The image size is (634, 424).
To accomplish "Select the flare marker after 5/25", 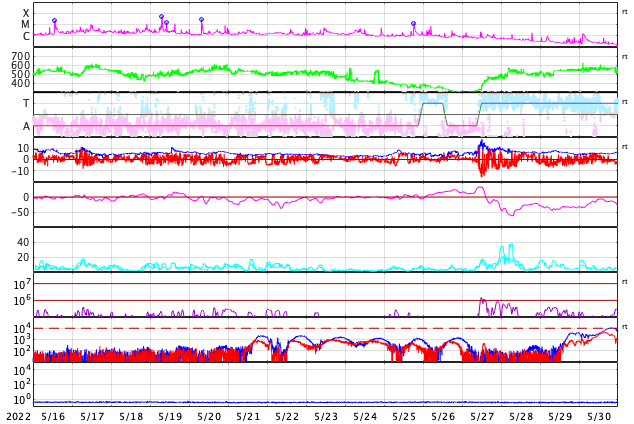I will click(x=413, y=24).
